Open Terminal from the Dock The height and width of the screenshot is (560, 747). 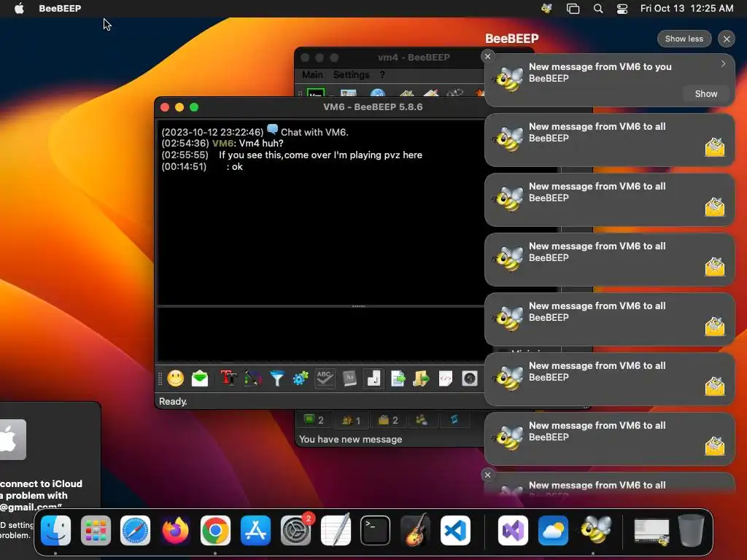[376, 530]
